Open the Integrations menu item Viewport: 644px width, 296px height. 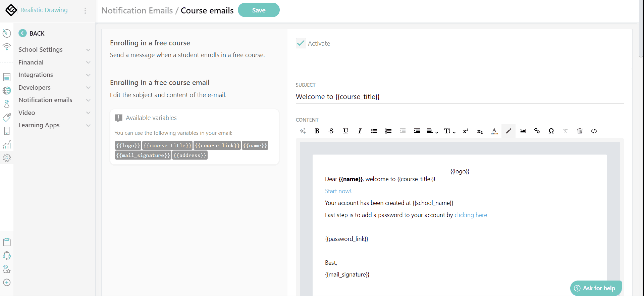(x=54, y=75)
